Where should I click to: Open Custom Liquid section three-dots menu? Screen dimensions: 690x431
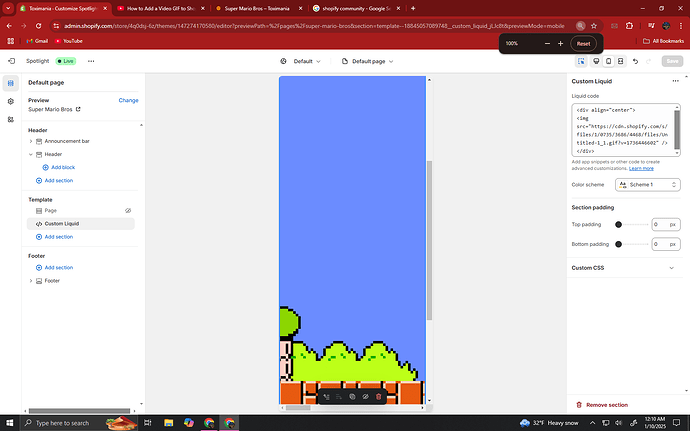[675, 81]
